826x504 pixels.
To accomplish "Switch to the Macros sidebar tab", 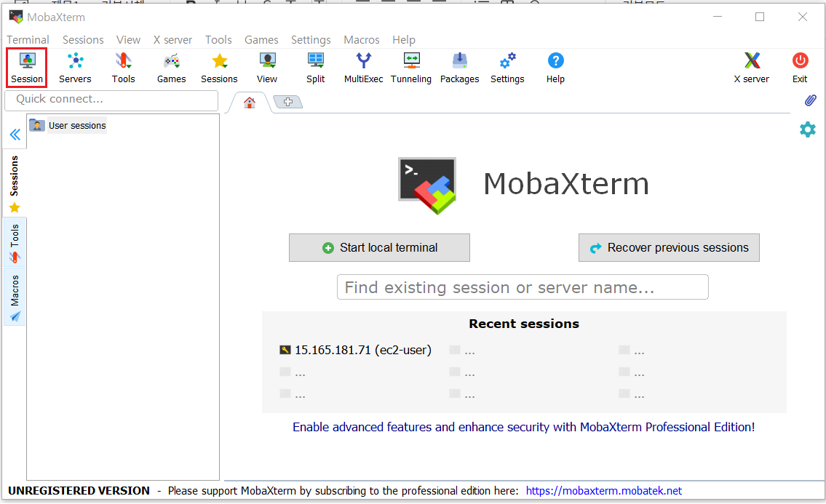I will pos(15,297).
